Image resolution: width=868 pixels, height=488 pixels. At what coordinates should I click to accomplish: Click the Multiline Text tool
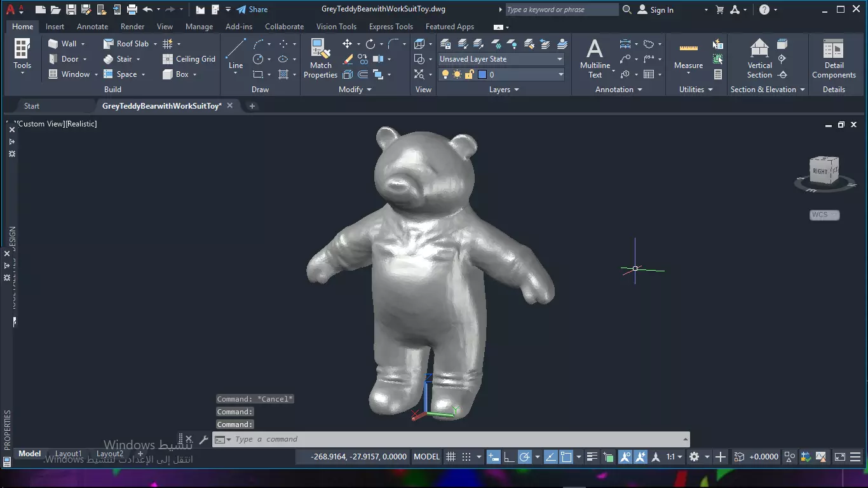(595, 58)
